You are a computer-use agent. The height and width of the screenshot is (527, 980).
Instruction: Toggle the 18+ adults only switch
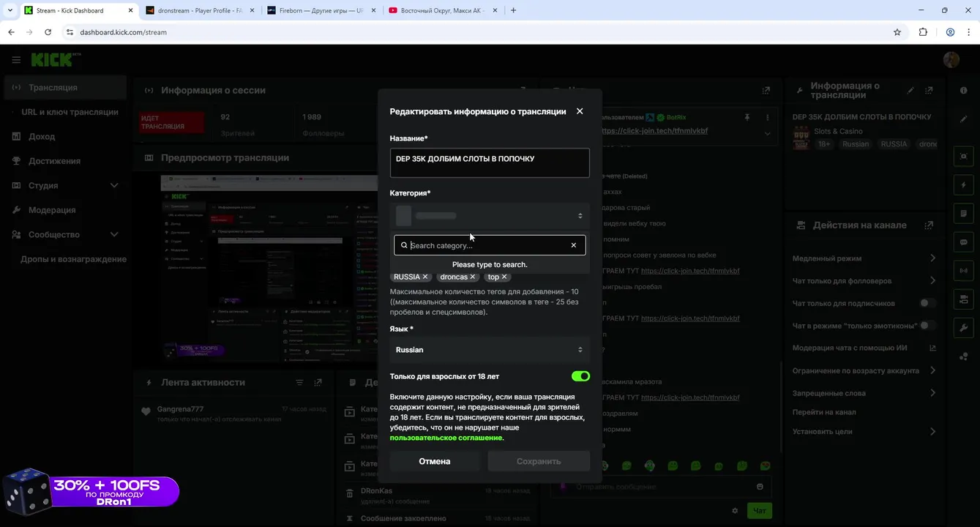(x=580, y=376)
